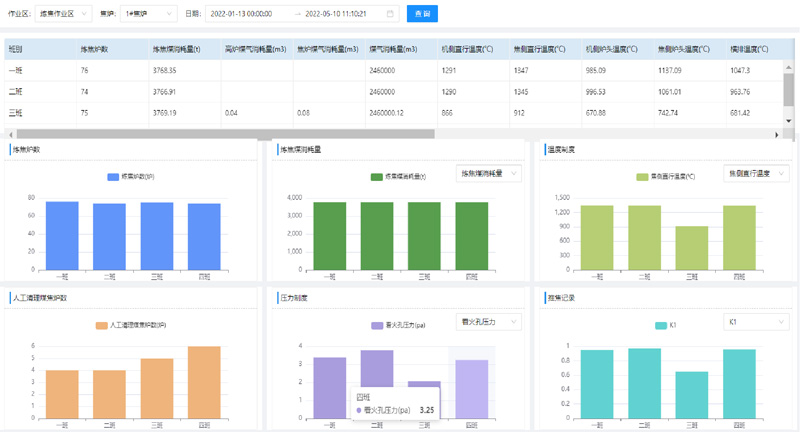The height and width of the screenshot is (432, 800).
Task: Click table vertical scrollbar down arrow
Action: tap(789, 121)
